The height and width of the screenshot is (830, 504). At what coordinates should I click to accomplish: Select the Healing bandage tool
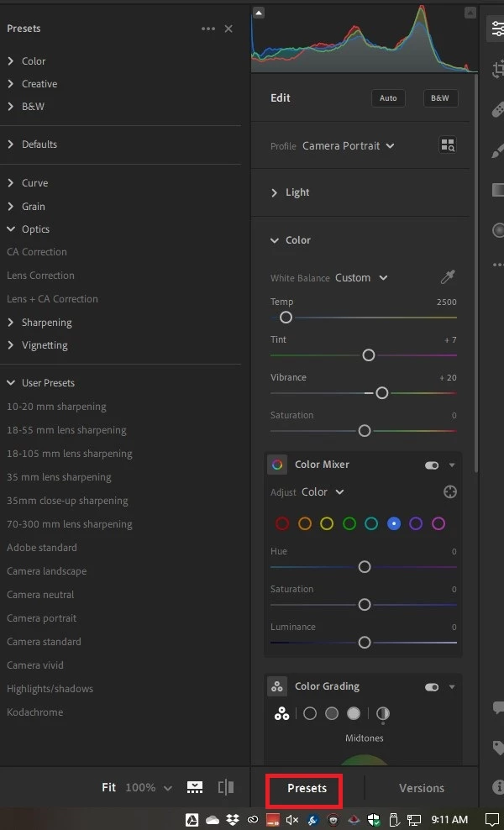497,110
